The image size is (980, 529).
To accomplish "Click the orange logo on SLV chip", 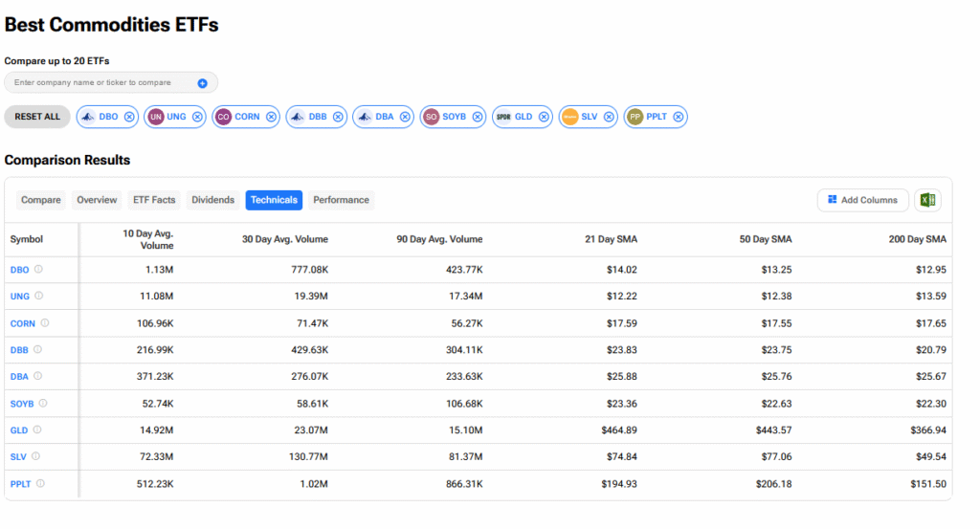I will pyautogui.click(x=570, y=117).
